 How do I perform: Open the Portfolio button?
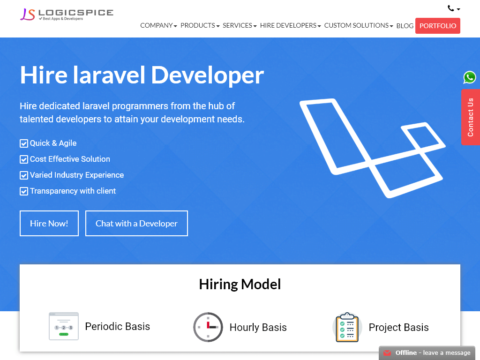438,26
